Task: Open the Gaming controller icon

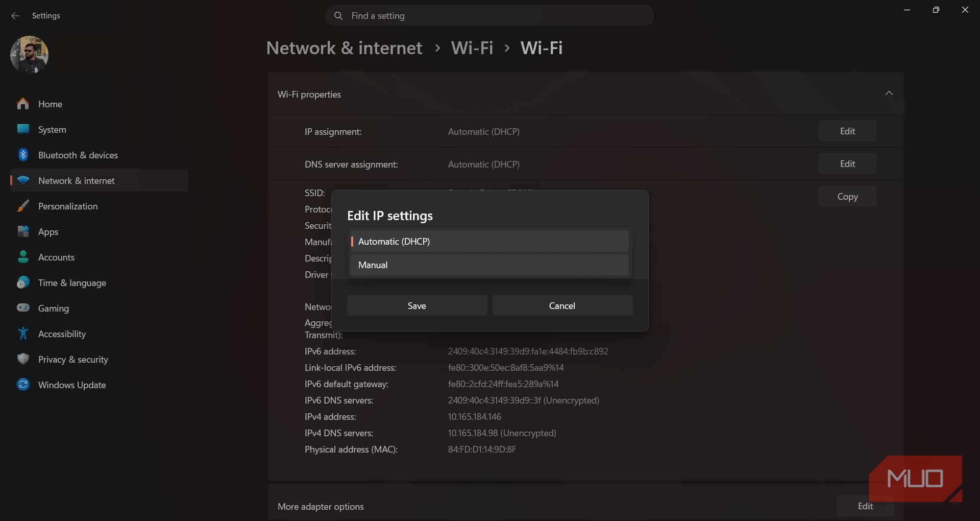Action: [23, 308]
